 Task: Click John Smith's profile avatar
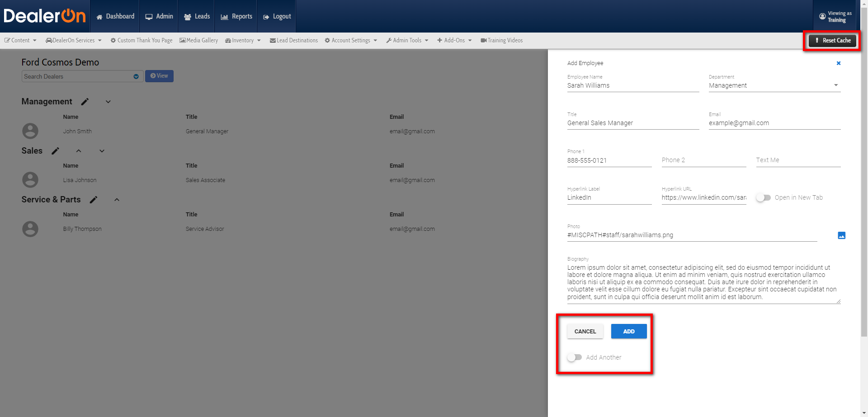click(30, 131)
